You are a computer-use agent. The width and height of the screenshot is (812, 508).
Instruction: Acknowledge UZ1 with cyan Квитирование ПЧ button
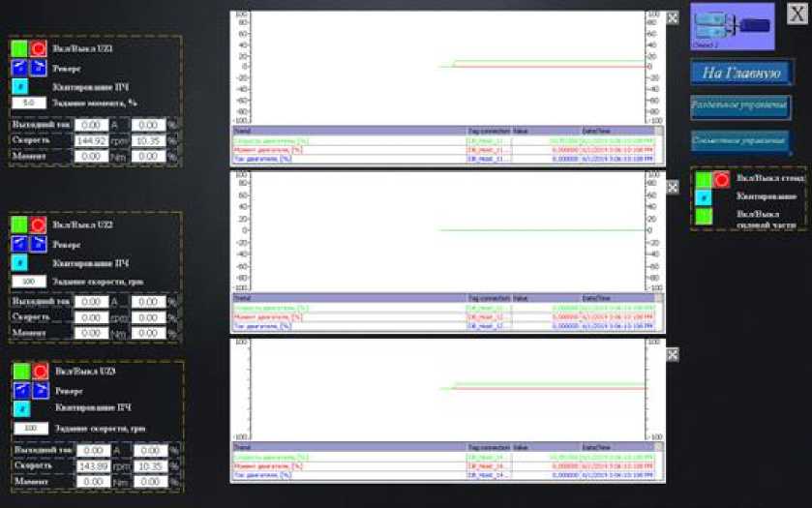tap(19, 86)
